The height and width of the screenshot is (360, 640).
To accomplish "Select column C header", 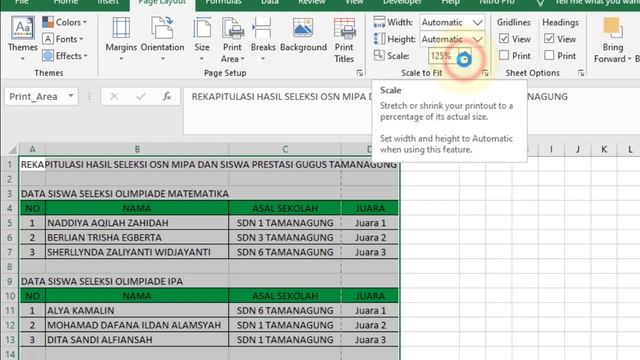I will pyautogui.click(x=285, y=149).
